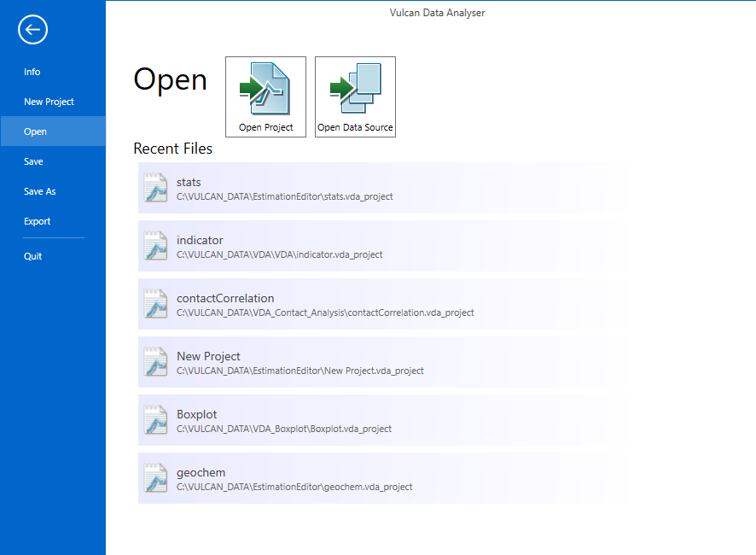756x555 pixels.
Task: Select Export in the sidebar
Action: point(53,221)
